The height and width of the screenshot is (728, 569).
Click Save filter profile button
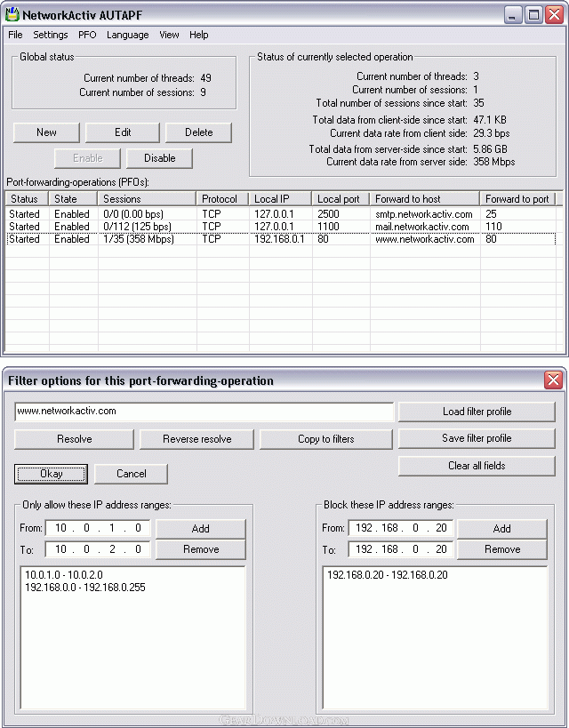tap(477, 438)
